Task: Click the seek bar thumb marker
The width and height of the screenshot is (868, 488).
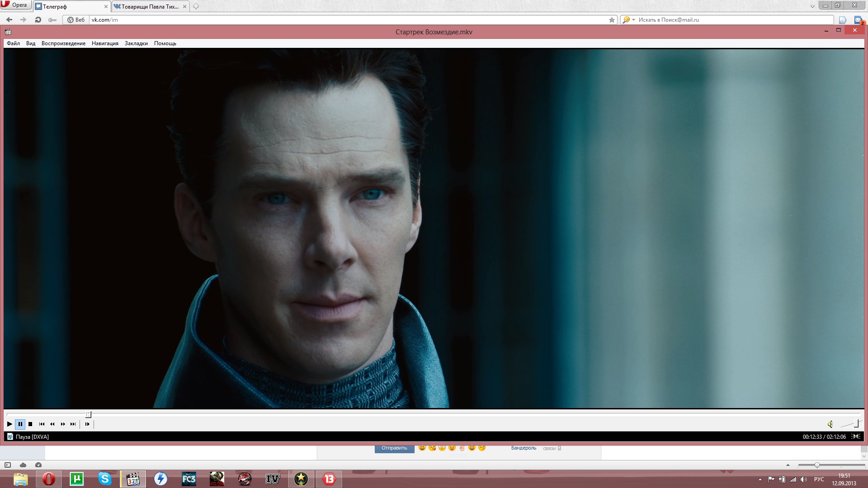Action: (89, 414)
